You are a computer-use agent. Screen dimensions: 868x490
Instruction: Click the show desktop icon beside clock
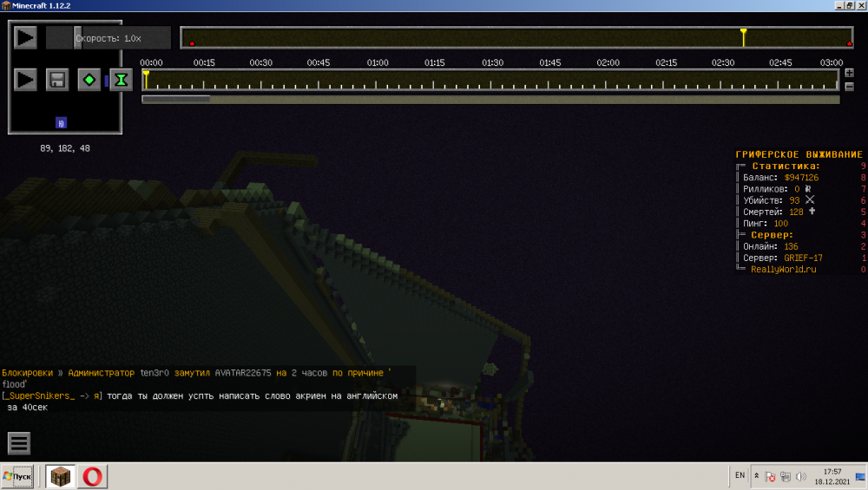click(x=860, y=477)
